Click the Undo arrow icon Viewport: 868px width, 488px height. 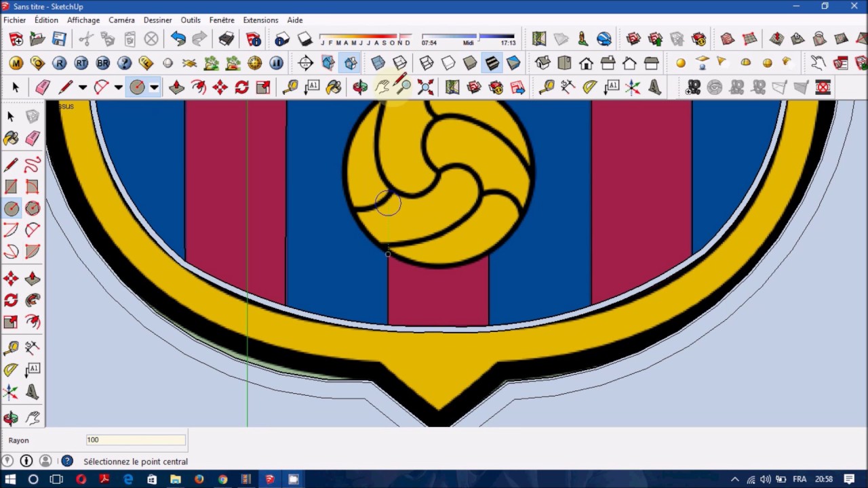178,39
